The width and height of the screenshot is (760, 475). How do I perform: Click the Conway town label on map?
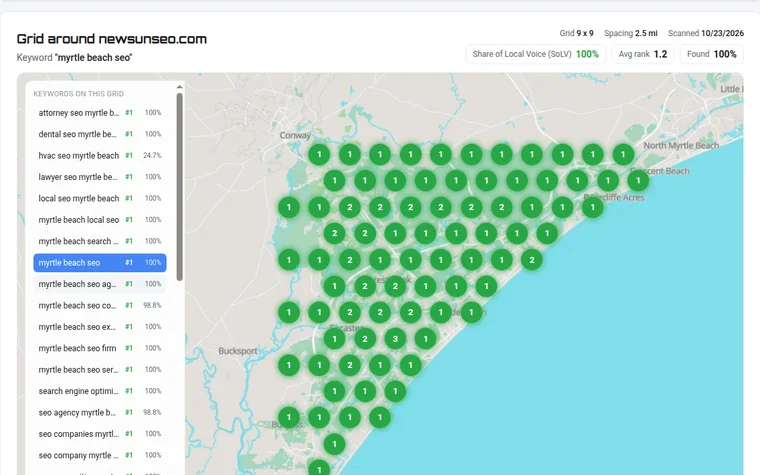pos(295,135)
